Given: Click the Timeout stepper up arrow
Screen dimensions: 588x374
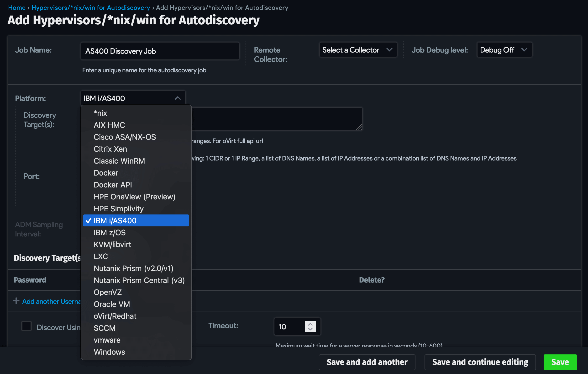Looking at the screenshot, I should click(x=310, y=324).
